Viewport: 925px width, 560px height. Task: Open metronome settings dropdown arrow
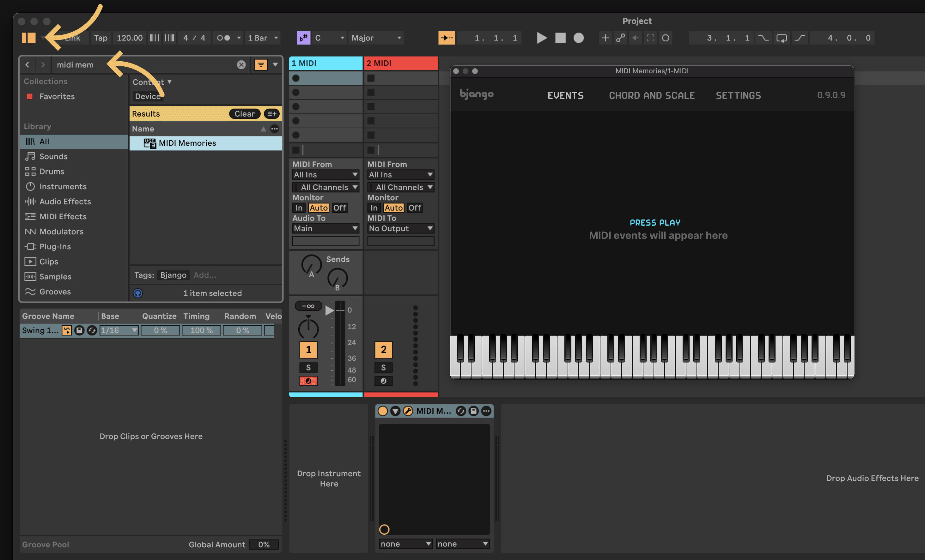pos(239,38)
